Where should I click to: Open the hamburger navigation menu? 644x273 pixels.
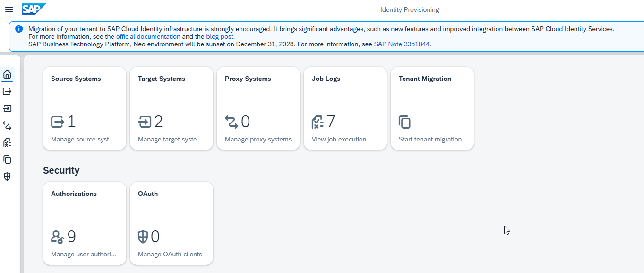pyautogui.click(x=9, y=9)
